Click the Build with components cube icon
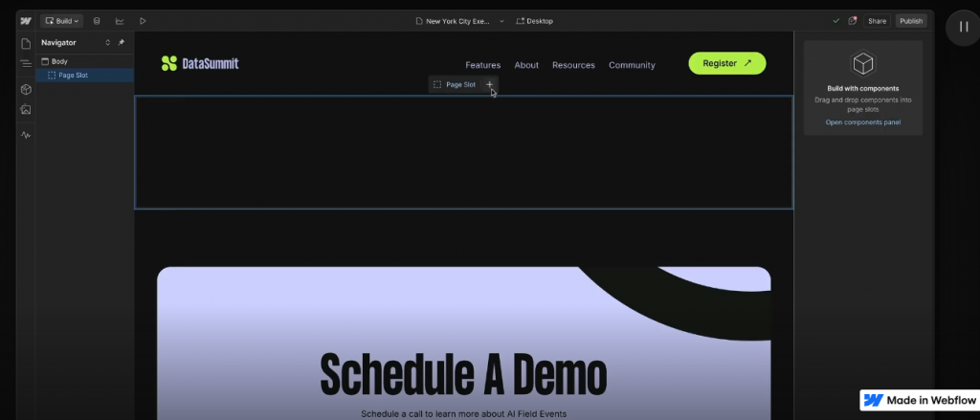Image resolution: width=980 pixels, height=420 pixels. coord(863,63)
